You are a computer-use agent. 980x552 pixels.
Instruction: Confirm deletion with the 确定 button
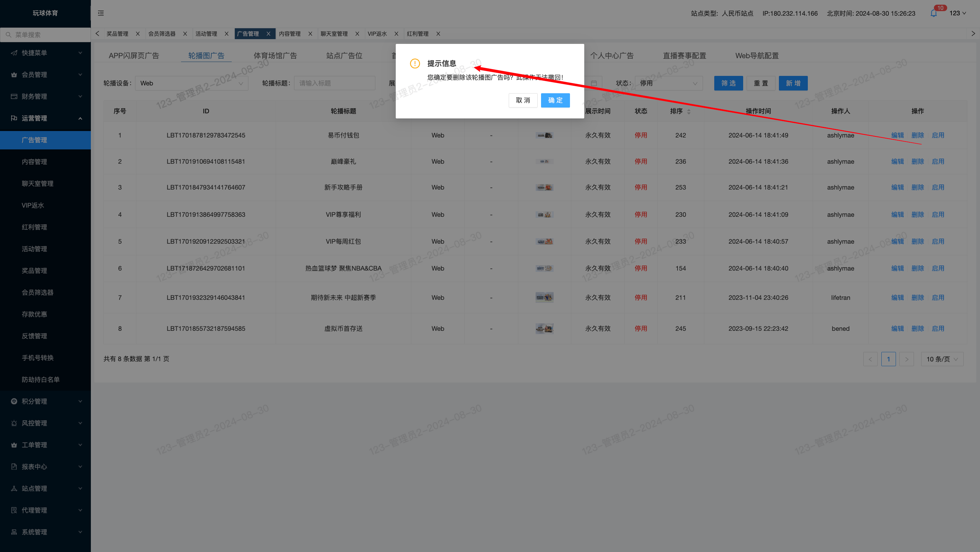(555, 100)
